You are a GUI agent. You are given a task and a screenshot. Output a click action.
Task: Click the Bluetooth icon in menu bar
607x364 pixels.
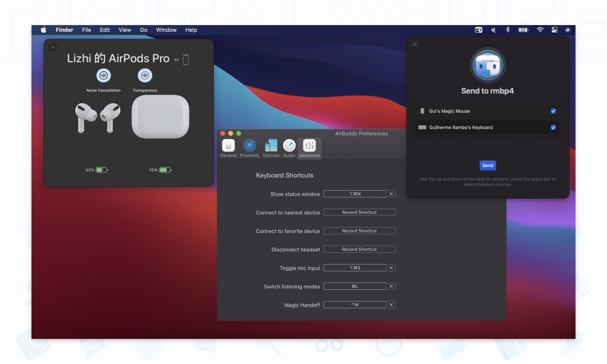(x=508, y=30)
